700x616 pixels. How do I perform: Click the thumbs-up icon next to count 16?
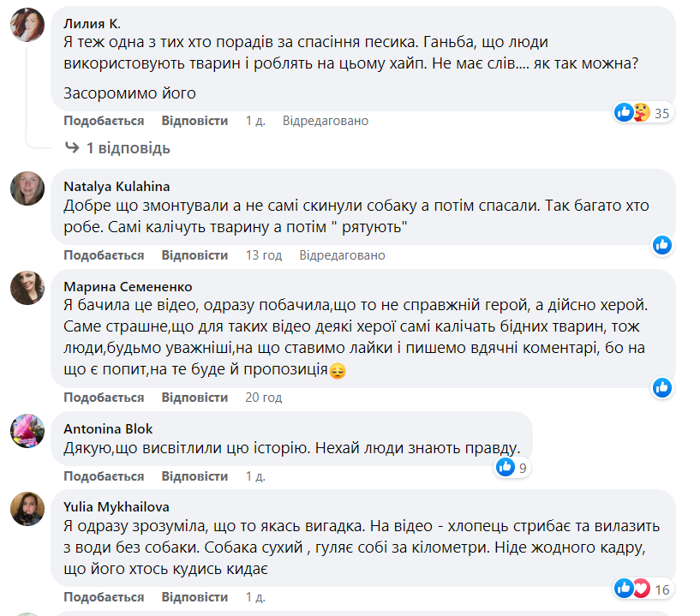(x=624, y=589)
